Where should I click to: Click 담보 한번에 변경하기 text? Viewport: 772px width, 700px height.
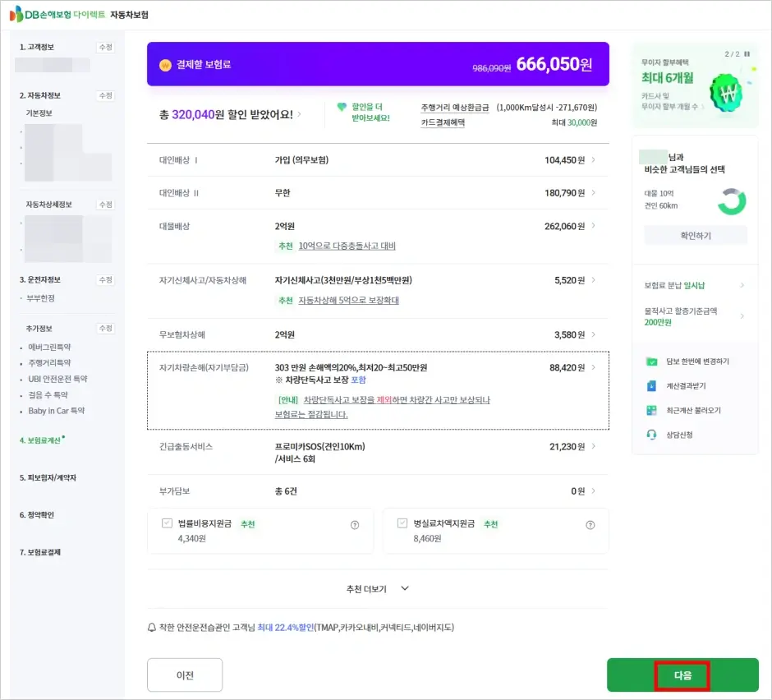[x=697, y=361]
